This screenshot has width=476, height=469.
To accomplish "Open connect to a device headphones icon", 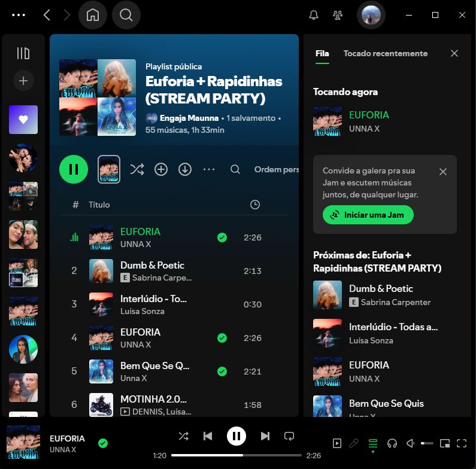I will (x=392, y=443).
